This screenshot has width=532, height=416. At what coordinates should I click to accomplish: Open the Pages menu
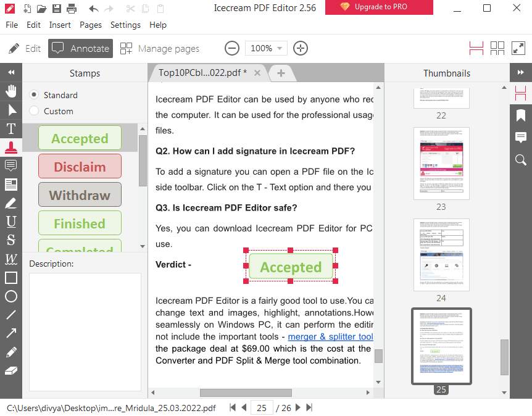[91, 25]
